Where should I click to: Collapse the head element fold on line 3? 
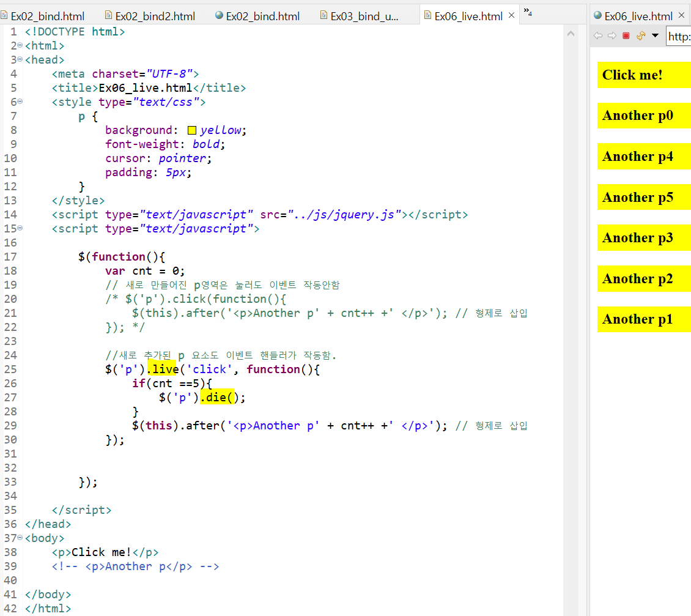(20, 59)
